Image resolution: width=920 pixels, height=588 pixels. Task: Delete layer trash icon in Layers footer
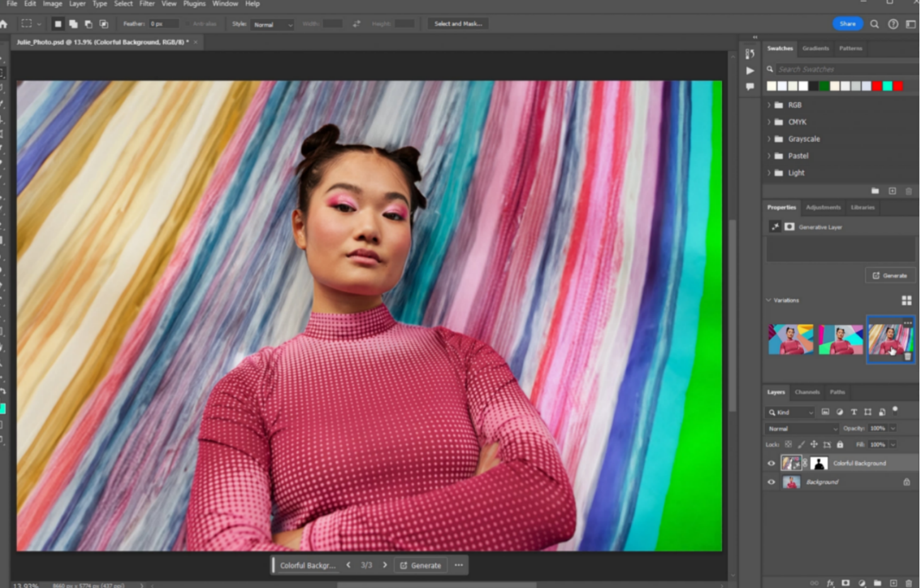point(909,583)
